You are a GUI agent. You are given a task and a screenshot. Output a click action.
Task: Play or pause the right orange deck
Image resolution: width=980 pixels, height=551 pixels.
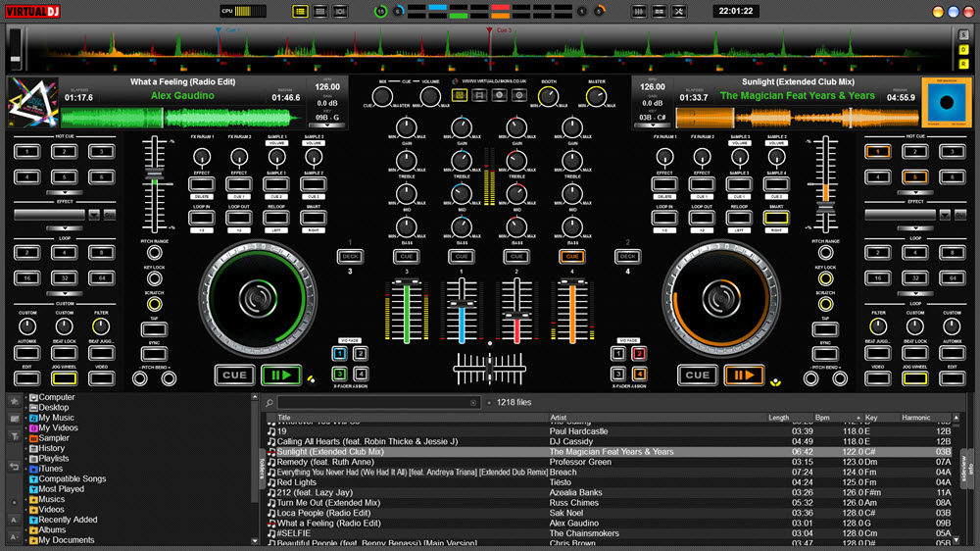[744, 376]
